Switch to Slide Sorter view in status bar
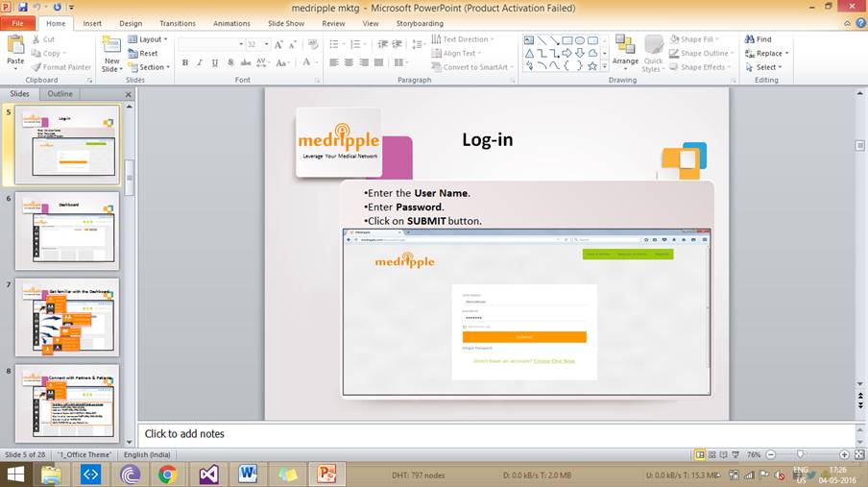This screenshot has height=487, width=868. coord(712,454)
